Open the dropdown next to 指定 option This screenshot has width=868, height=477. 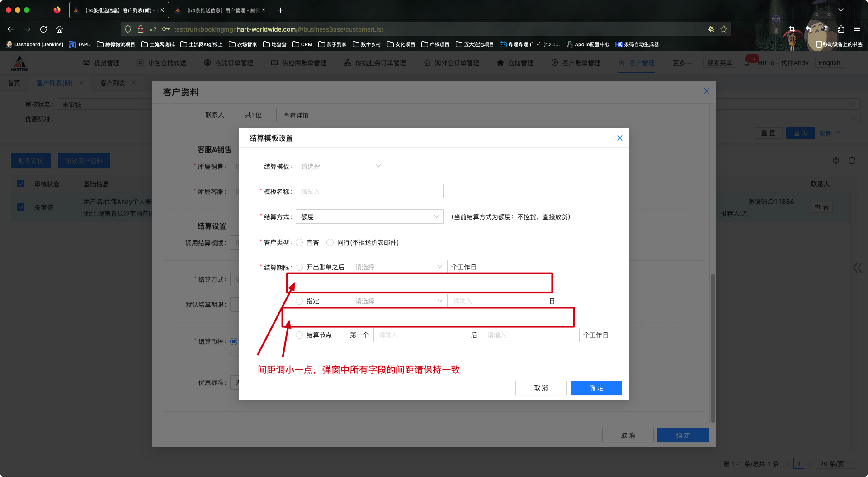398,302
